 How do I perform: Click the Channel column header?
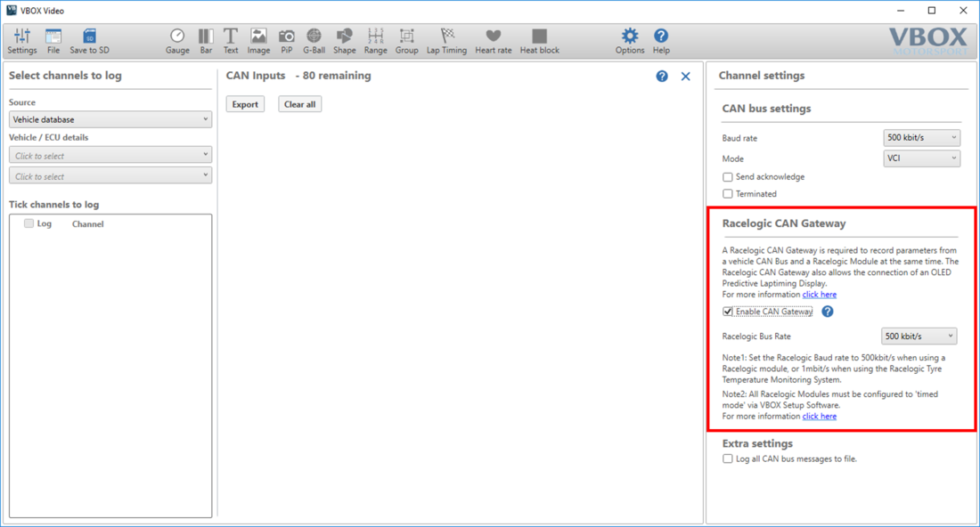point(87,224)
